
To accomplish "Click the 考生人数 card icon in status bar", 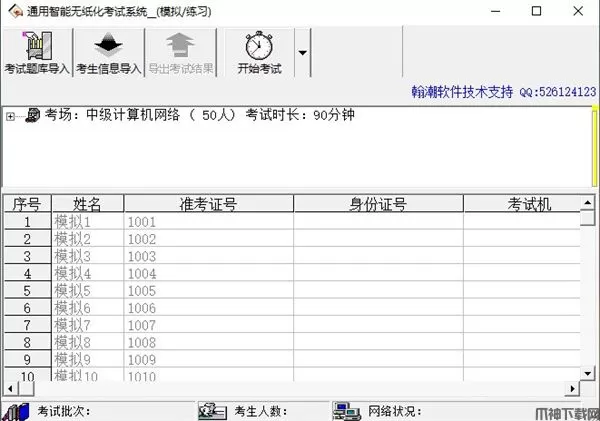I will tap(213, 411).
